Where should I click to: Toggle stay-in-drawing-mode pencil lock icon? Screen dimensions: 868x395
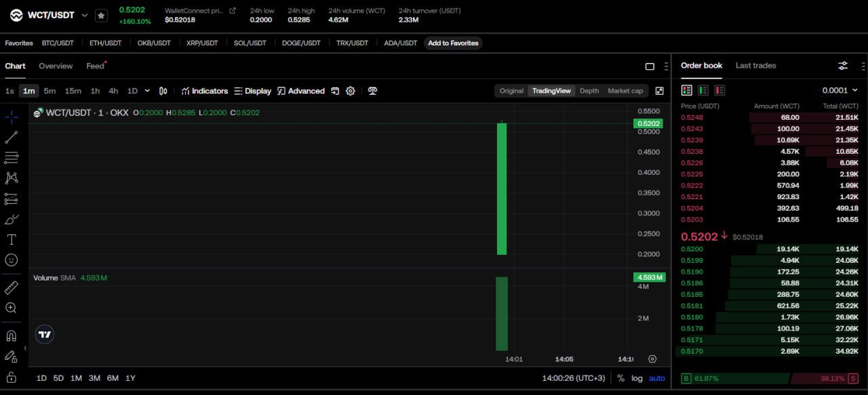tap(12, 356)
